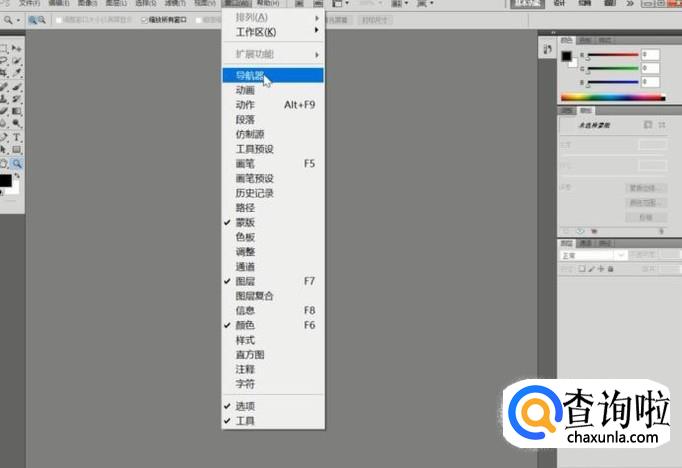Add a pixel mask in Masks panel
The image size is (682, 468).
[648, 125]
